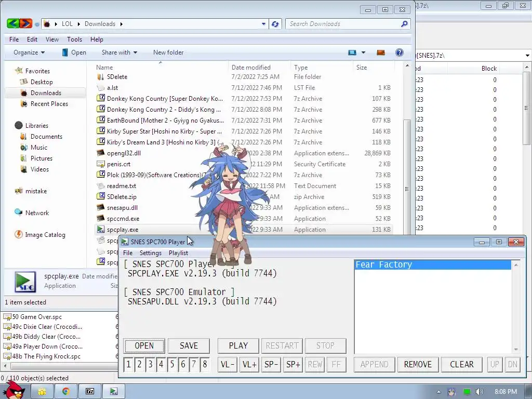This screenshot has width=532, height=399.
Task: Toggle channel 2 mute button
Action: pyautogui.click(x=139, y=364)
